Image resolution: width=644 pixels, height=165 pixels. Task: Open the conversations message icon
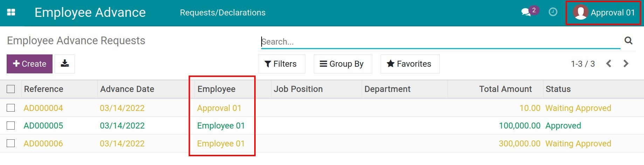[x=526, y=12]
